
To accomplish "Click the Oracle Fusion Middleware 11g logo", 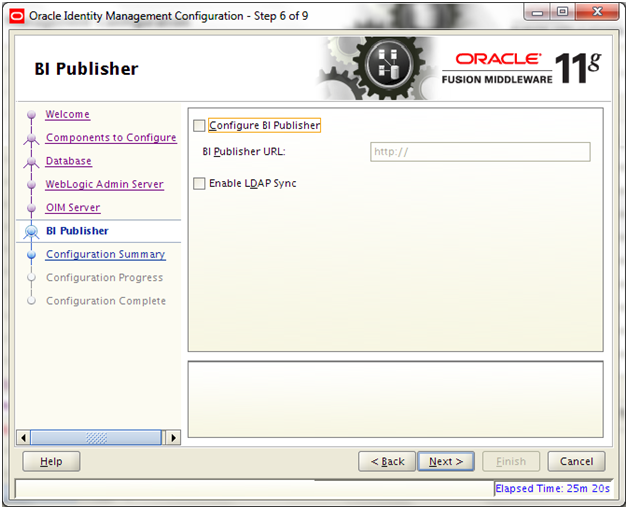I will 521,68.
